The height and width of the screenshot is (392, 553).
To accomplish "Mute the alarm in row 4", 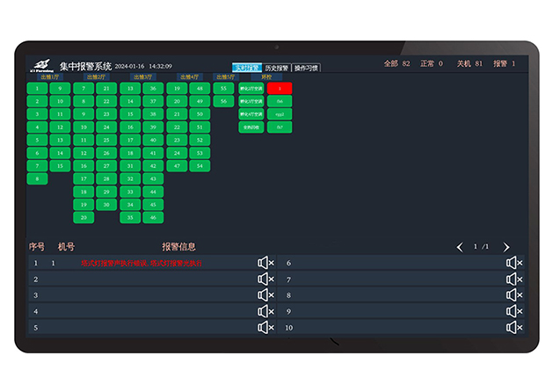I will 266,311.
